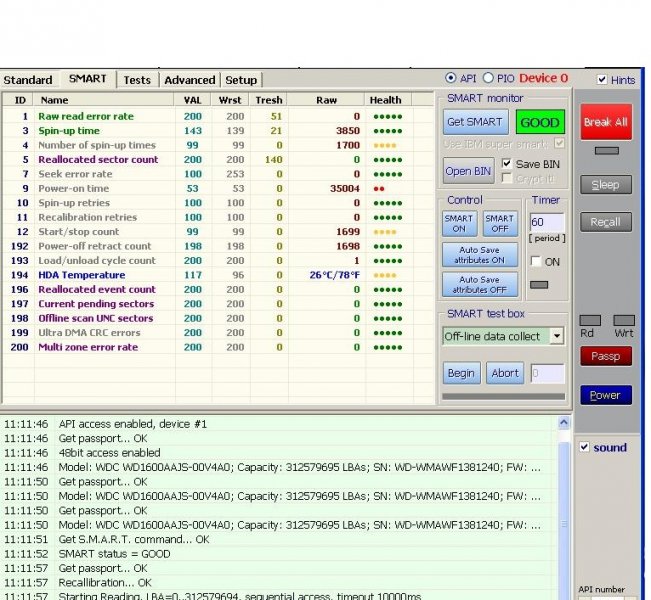Switch to the Tests tab
This screenshot has height=600, width=651.
[x=137, y=80]
